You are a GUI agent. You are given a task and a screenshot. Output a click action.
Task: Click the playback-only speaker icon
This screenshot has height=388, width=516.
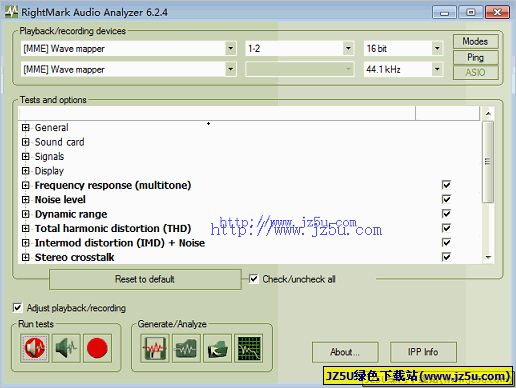point(66,348)
